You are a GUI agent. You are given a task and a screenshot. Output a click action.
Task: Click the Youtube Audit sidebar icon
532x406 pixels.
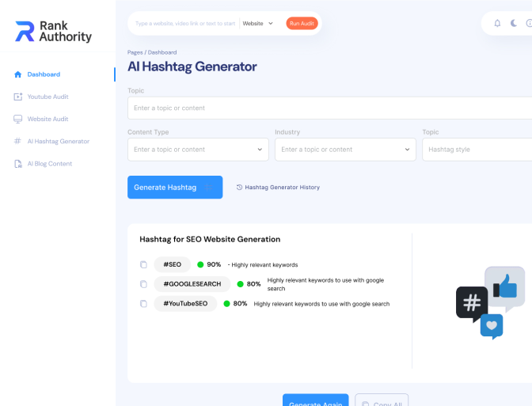tap(18, 97)
